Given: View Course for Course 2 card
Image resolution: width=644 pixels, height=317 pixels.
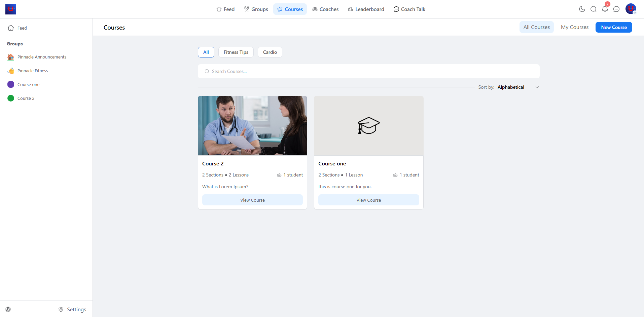Looking at the screenshot, I should tap(252, 200).
